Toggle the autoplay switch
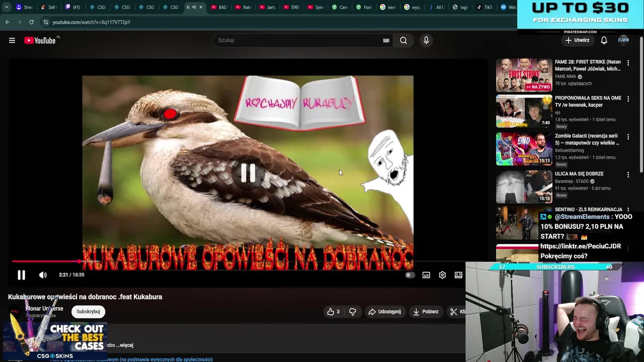 point(410,275)
